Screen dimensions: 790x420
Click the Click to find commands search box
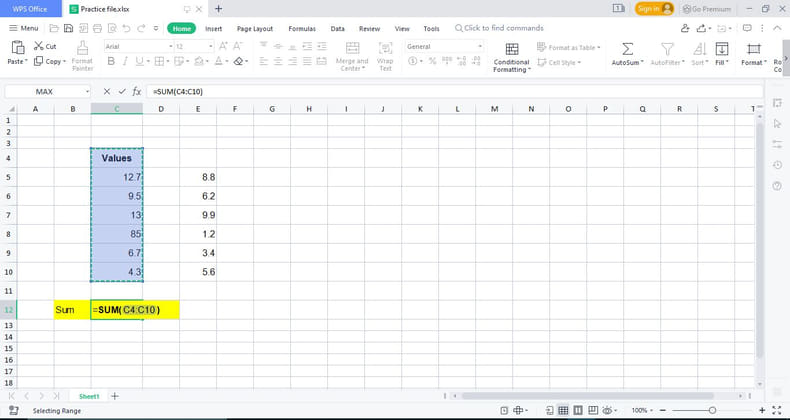pyautogui.click(x=499, y=28)
